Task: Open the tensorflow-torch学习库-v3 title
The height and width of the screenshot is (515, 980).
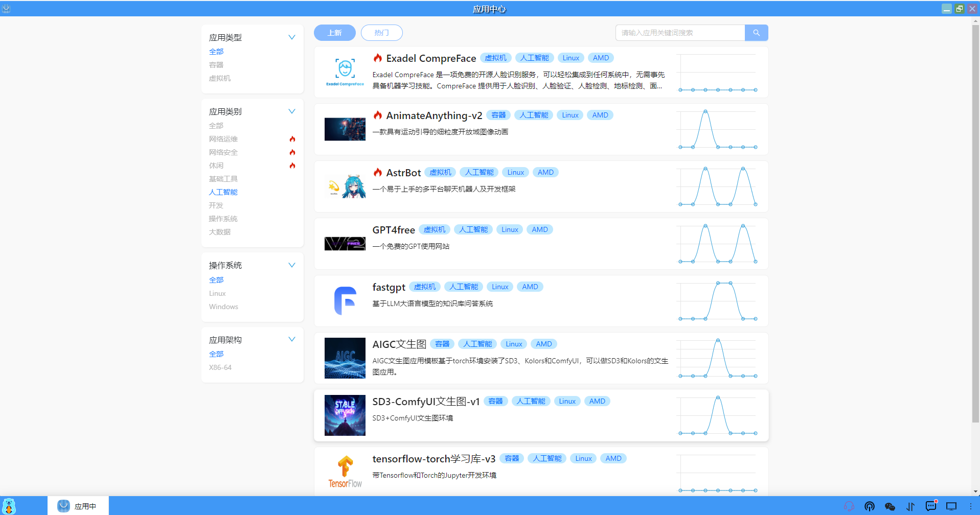Action: click(434, 459)
